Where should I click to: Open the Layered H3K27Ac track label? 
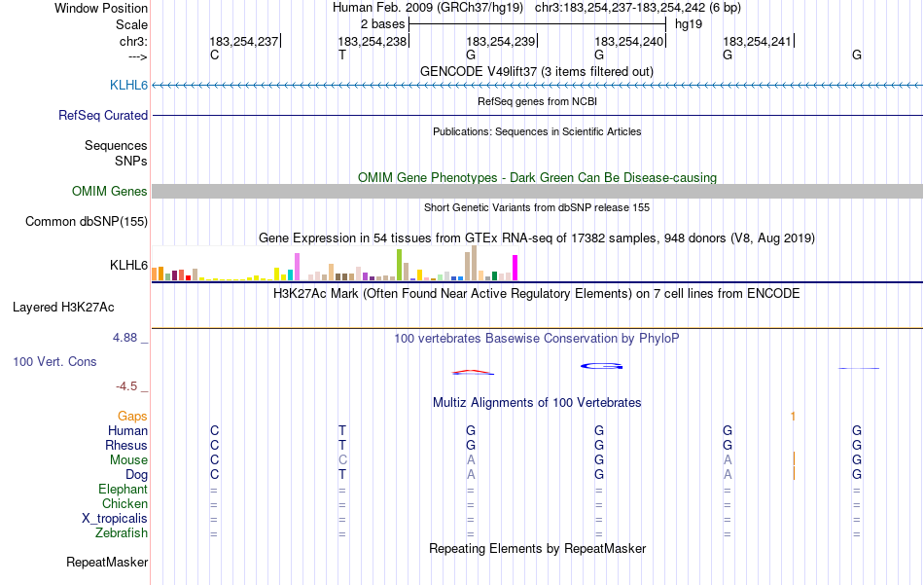(63, 307)
